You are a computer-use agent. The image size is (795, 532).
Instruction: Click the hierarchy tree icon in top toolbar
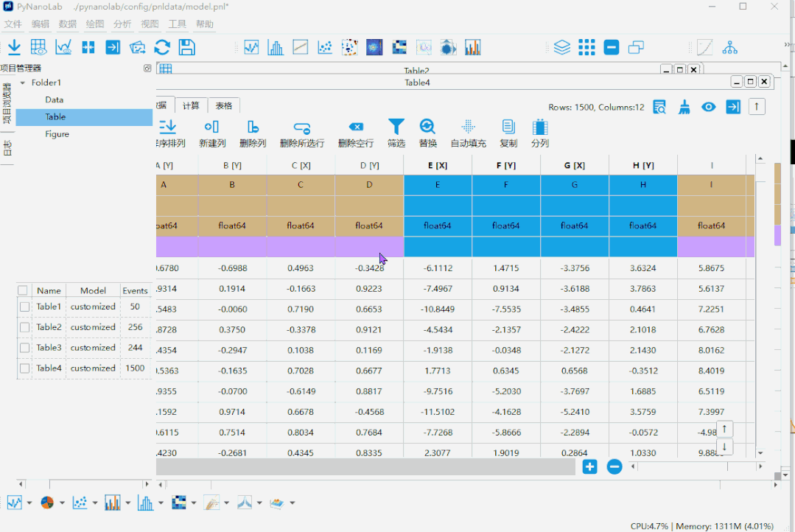point(729,48)
